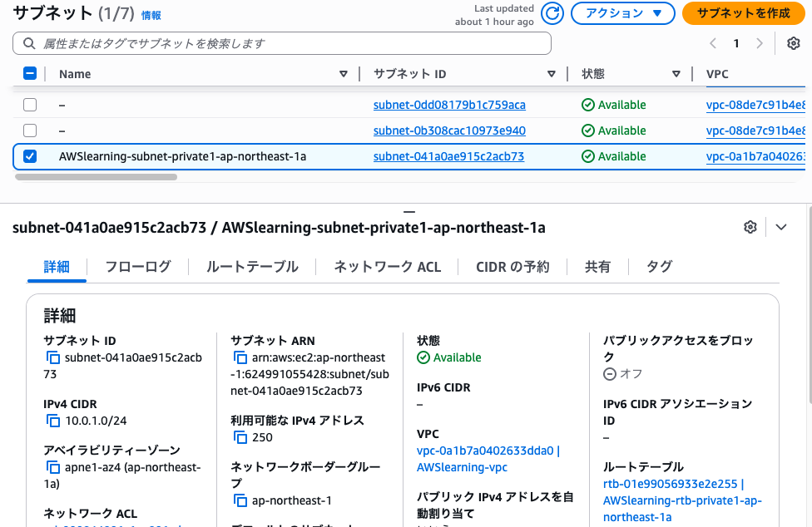Open detail panel settings gear
Image resolution: width=812 pixels, height=527 pixels.
[x=750, y=227]
